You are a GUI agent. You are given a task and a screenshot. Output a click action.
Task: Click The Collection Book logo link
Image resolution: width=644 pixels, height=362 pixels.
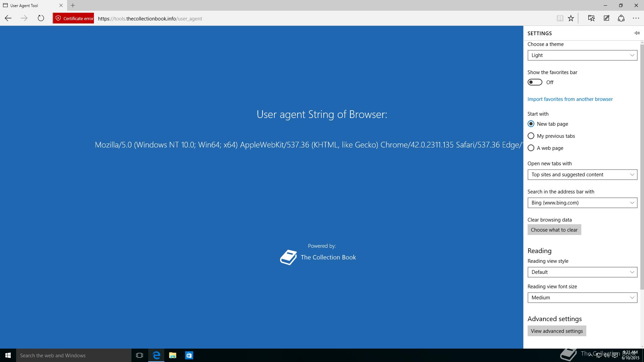[318, 257]
